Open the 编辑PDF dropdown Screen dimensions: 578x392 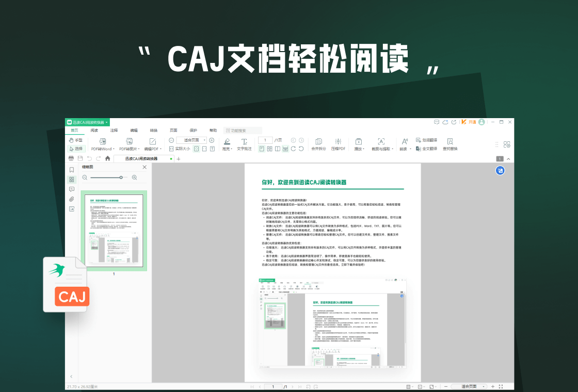(153, 144)
